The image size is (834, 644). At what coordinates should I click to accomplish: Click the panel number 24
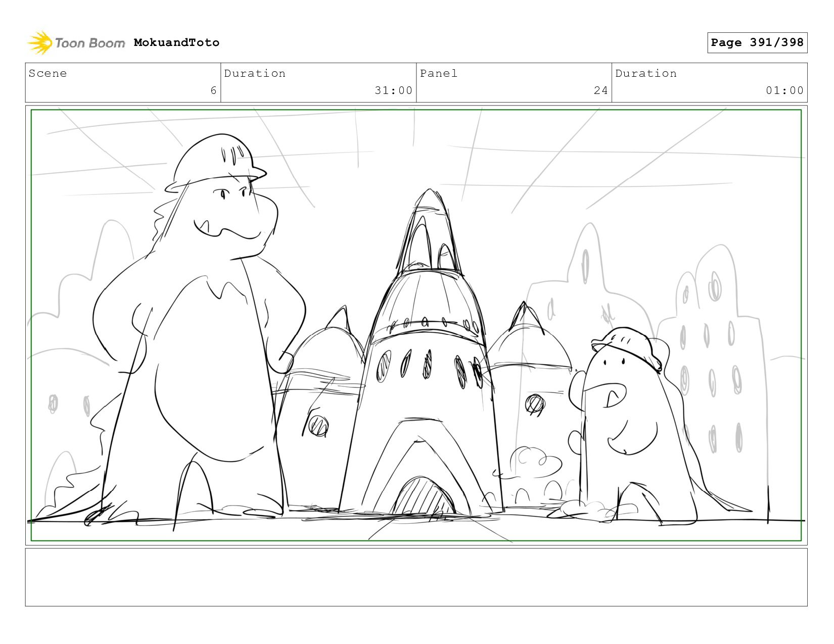pyautogui.click(x=600, y=90)
